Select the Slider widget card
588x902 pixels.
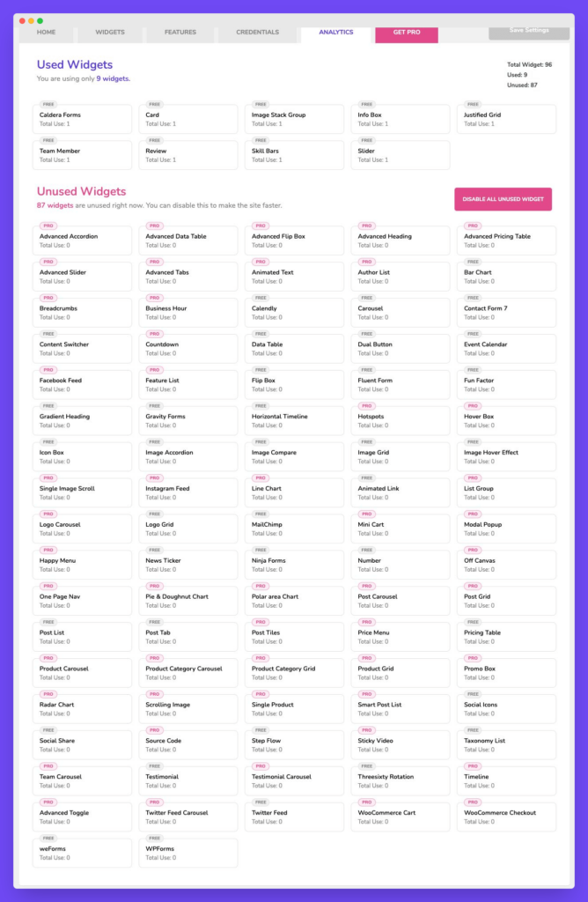[401, 154]
